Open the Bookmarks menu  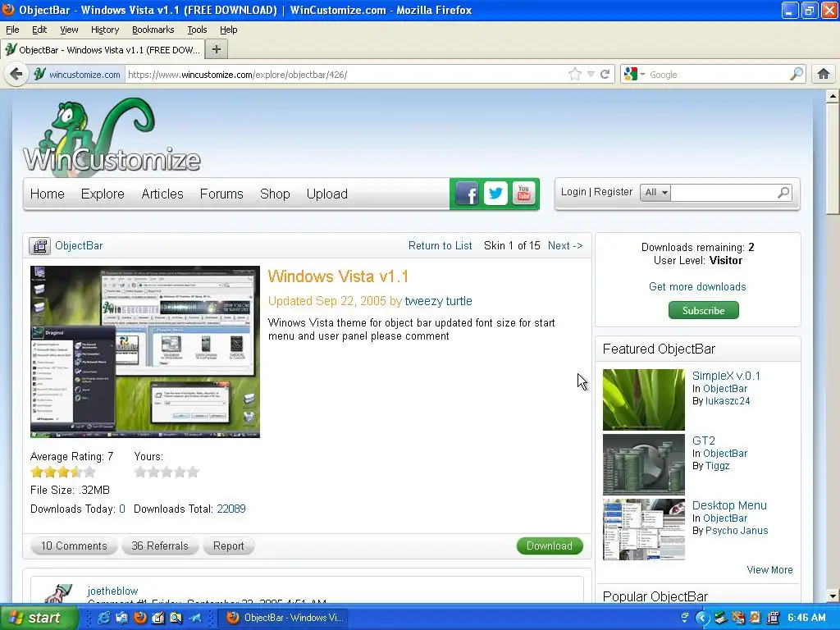(153, 30)
